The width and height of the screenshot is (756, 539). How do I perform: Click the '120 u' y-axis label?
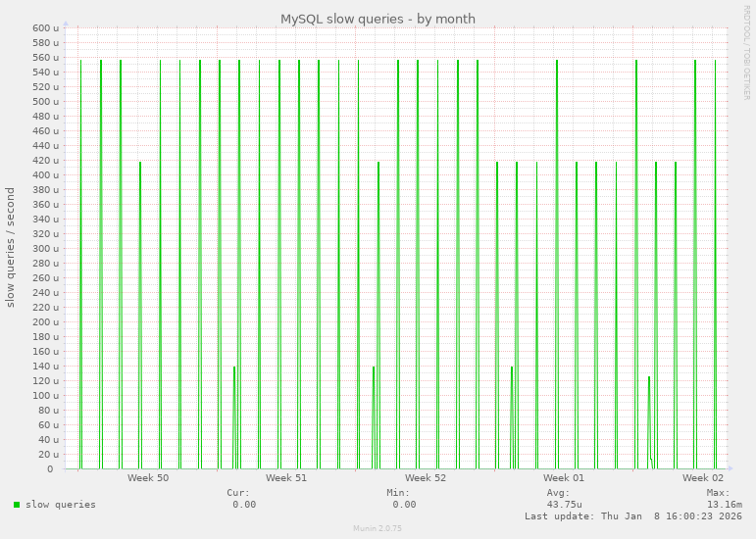[46, 380]
